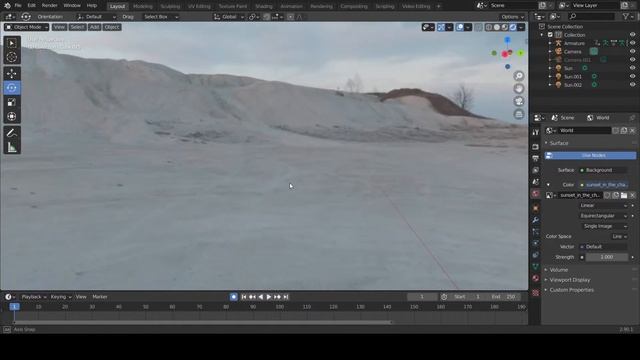Viewport: 640px width, 360px height.
Task: Open outliner filter funnel icon
Action: [626, 16]
